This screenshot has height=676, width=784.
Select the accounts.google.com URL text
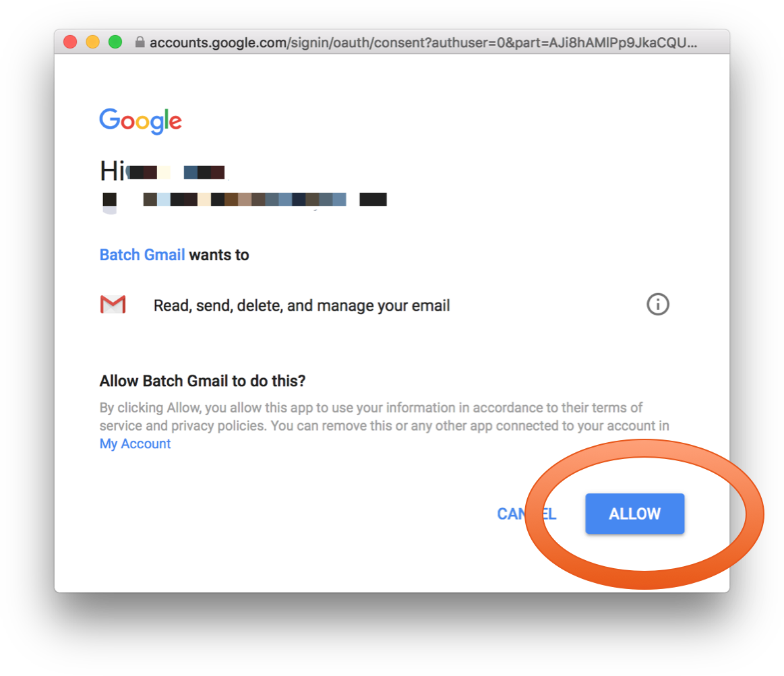pos(423,42)
